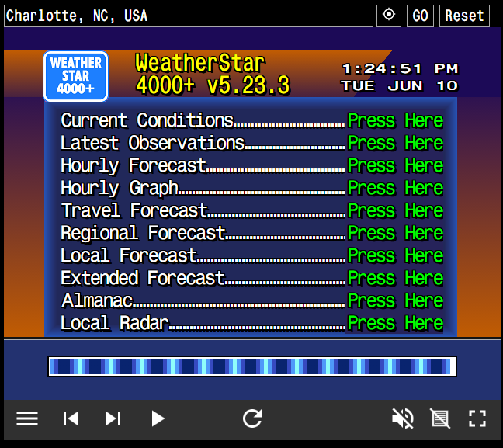
Task: Click the Travel Forecast label
Action: [134, 210]
